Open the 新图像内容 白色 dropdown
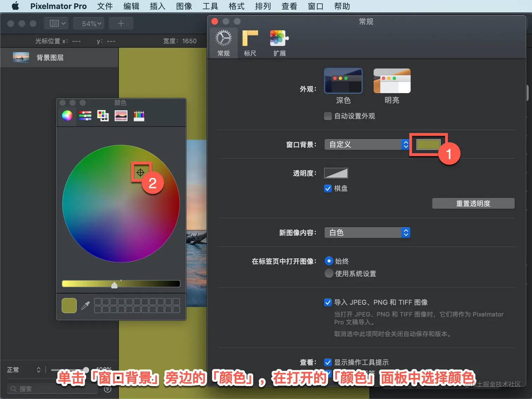 [x=367, y=232]
